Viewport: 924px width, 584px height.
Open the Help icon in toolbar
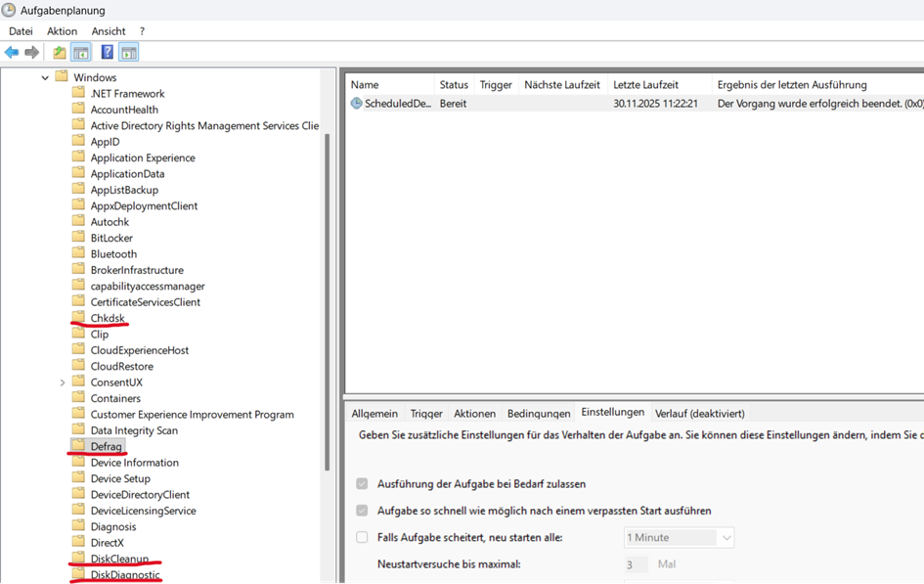pyautogui.click(x=108, y=52)
